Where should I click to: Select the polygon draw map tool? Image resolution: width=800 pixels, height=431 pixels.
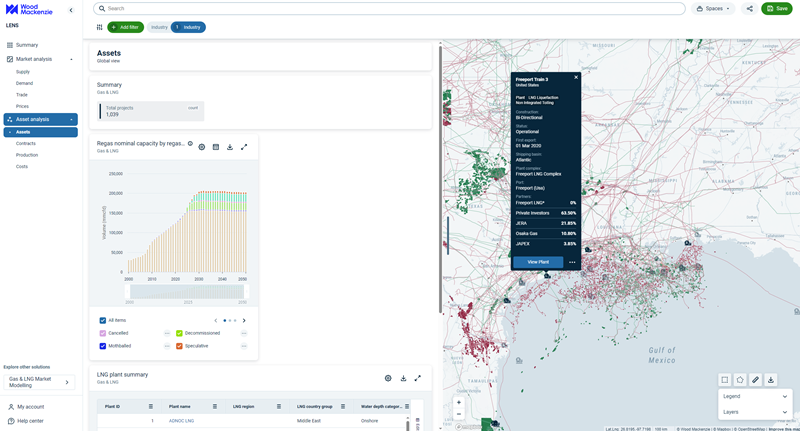(740, 380)
